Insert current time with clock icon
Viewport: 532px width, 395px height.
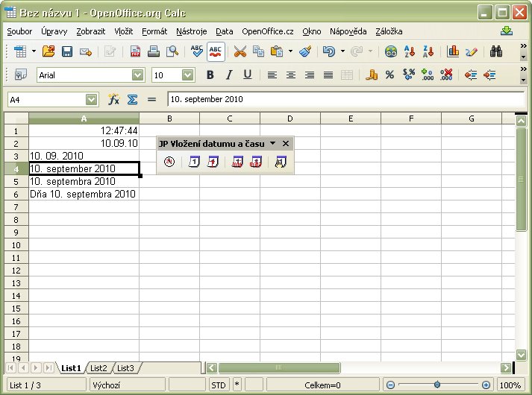[x=169, y=162]
